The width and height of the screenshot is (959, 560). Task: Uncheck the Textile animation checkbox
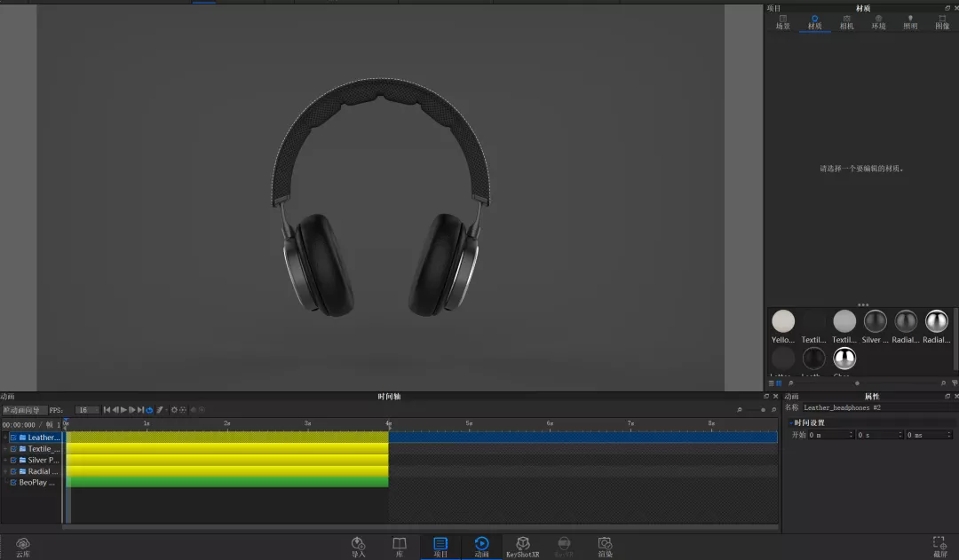[x=13, y=449]
